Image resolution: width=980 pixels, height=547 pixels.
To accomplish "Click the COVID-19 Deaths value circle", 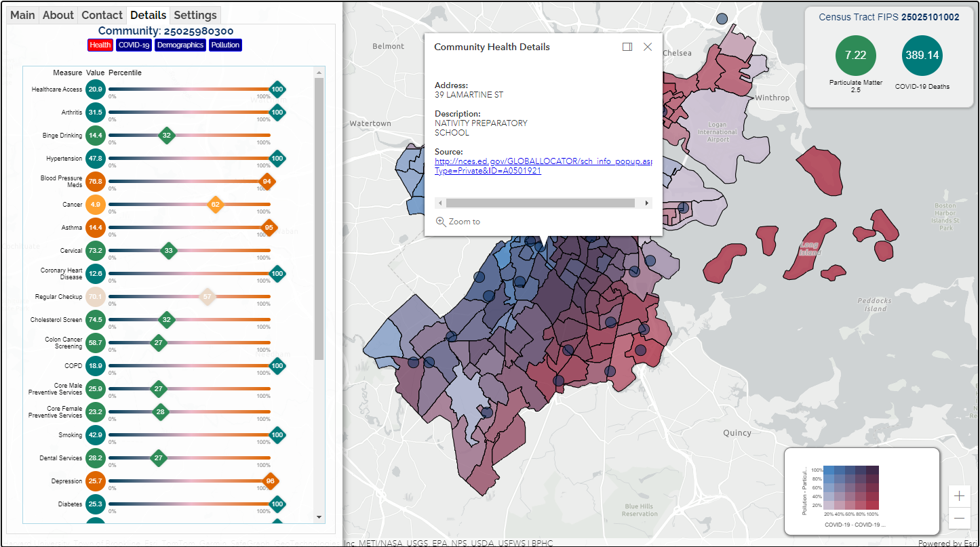I will [x=922, y=56].
